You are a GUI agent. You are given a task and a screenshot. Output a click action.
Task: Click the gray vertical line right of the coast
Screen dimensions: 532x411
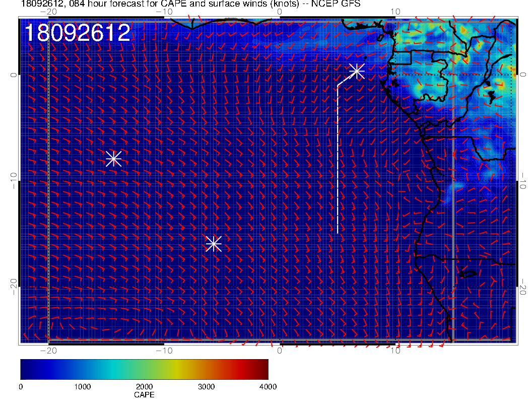(x=453, y=212)
